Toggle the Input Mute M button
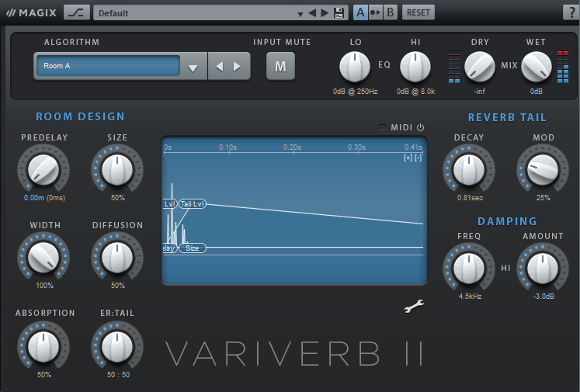This screenshot has height=392, width=580. pyautogui.click(x=280, y=66)
